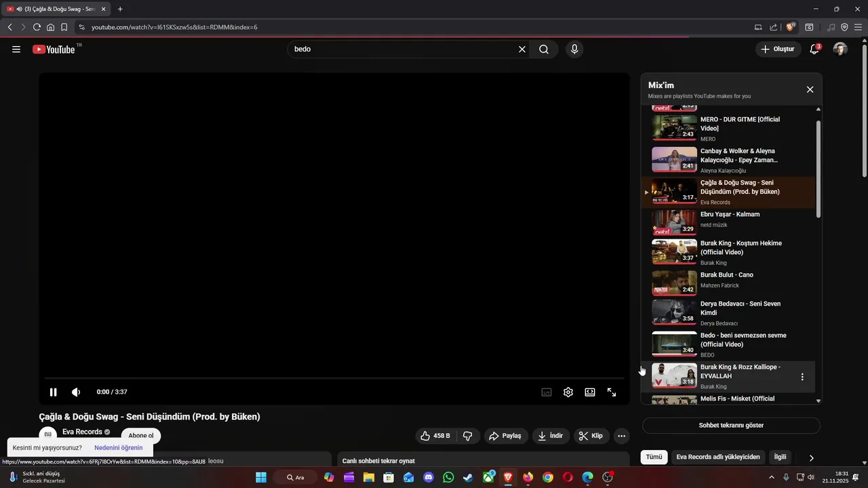Close the Çağla & Doğu Swag tab

(104, 9)
